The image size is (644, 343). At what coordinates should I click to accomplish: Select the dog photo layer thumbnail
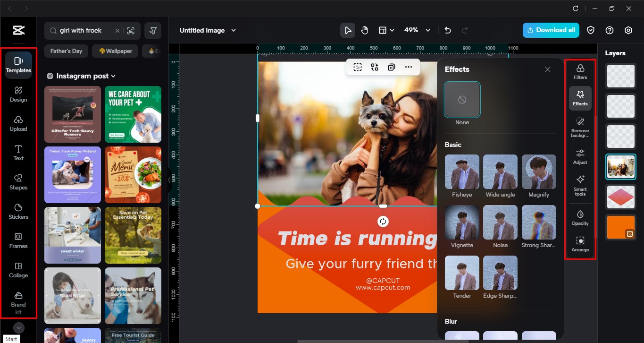tap(621, 167)
